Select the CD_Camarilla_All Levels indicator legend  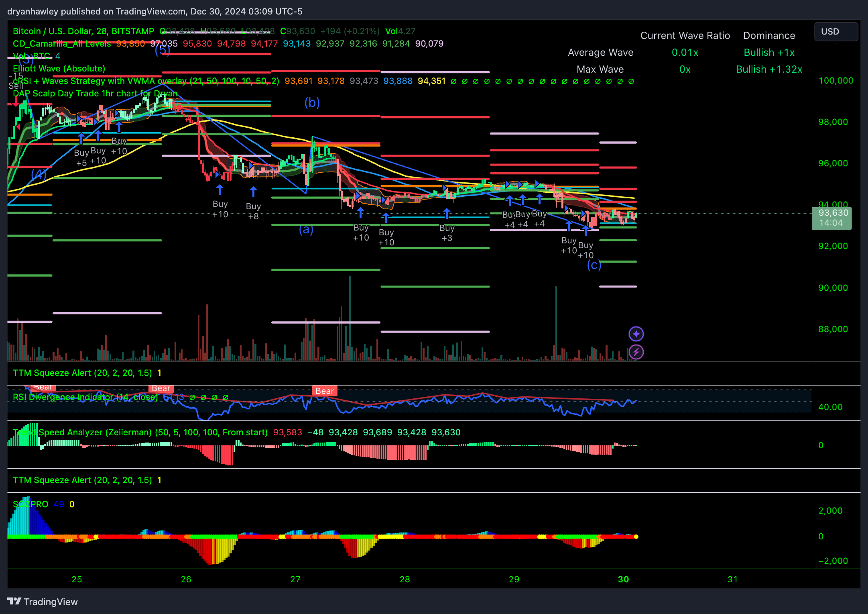tap(62, 43)
